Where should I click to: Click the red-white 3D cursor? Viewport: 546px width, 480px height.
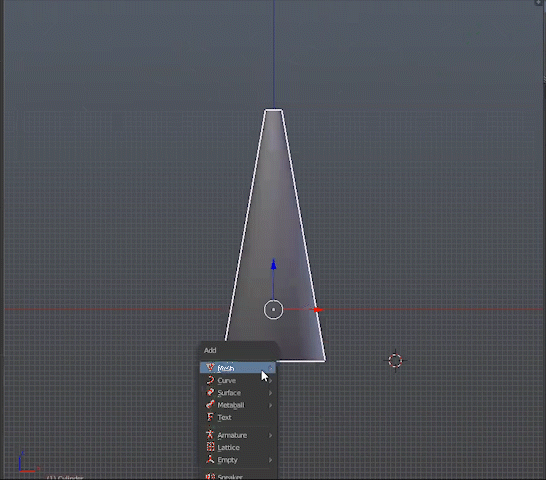(x=395, y=361)
